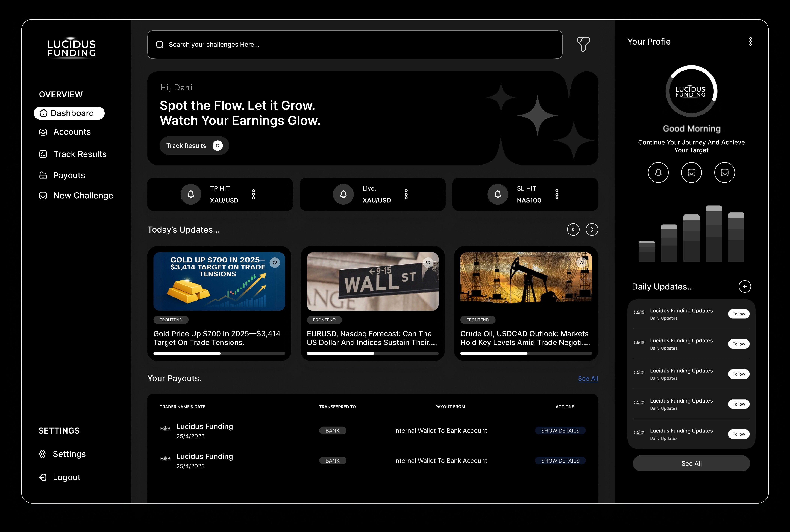Click the Lucidus Funding profile avatar
This screenshot has height=532, width=790.
(691, 91)
